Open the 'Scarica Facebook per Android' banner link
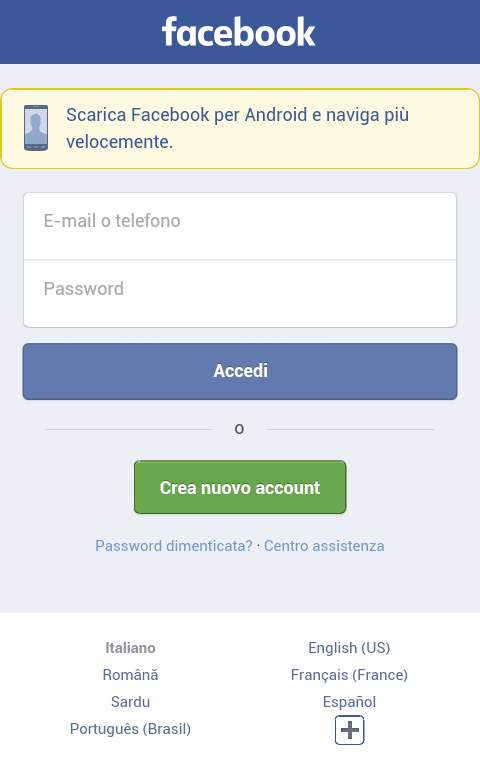The width and height of the screenshot is (480, 763). coord(240,128)
